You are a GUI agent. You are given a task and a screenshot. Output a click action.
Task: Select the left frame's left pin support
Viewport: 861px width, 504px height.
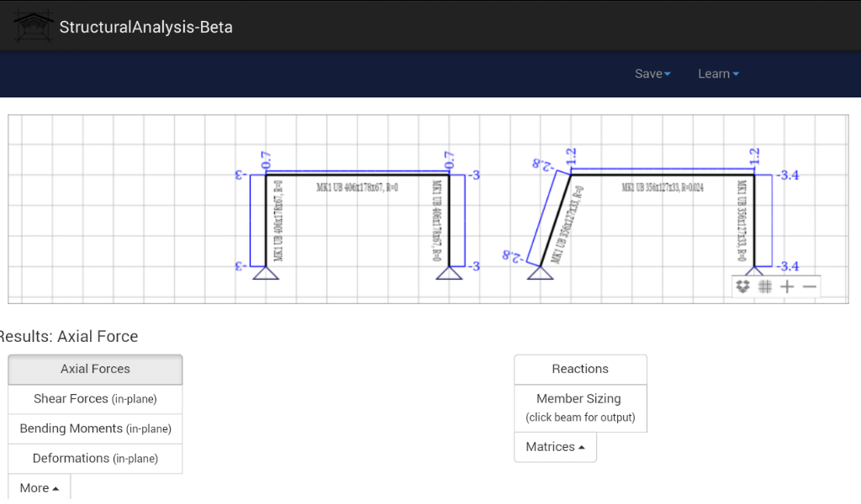266,273
